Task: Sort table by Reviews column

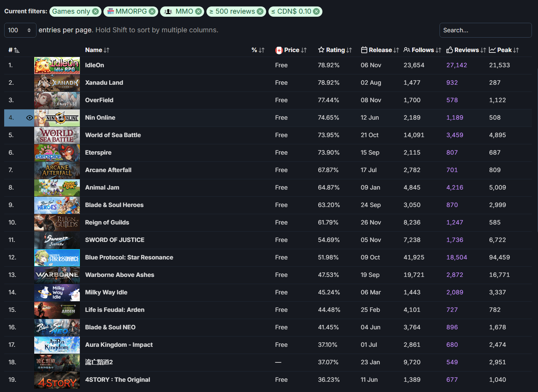Action: 466,50
